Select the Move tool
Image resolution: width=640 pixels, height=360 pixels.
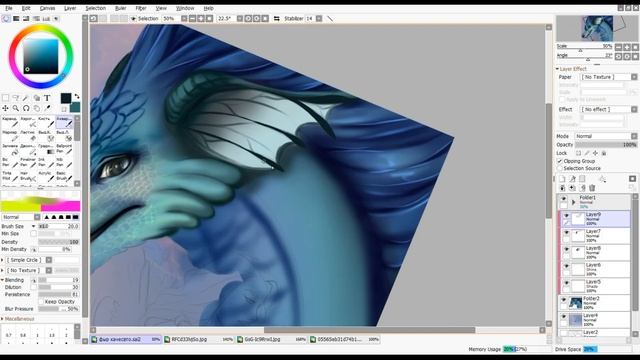[5, 108]
